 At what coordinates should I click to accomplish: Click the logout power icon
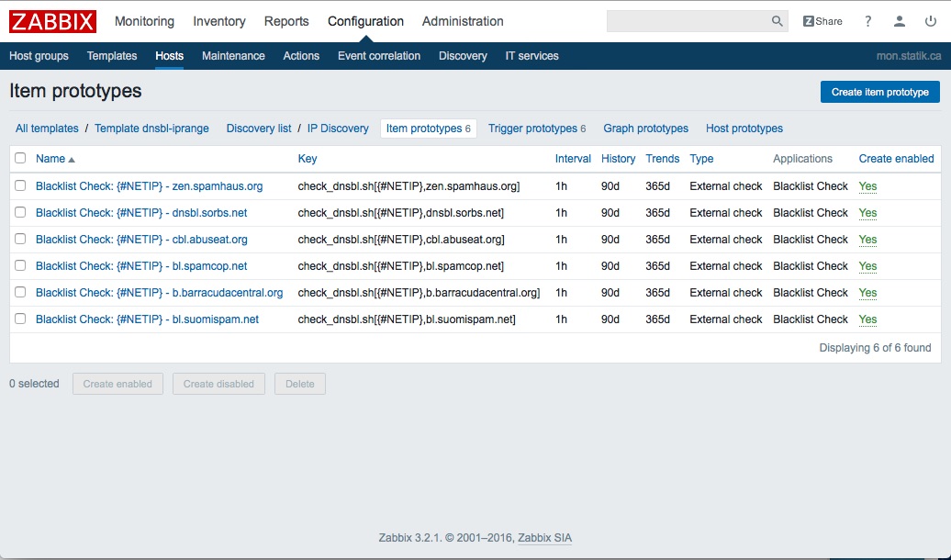[x=931, y=21]
